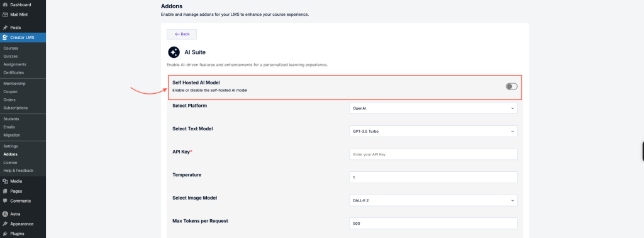
Task: Go back with the Back button
Action: [182, 34]
